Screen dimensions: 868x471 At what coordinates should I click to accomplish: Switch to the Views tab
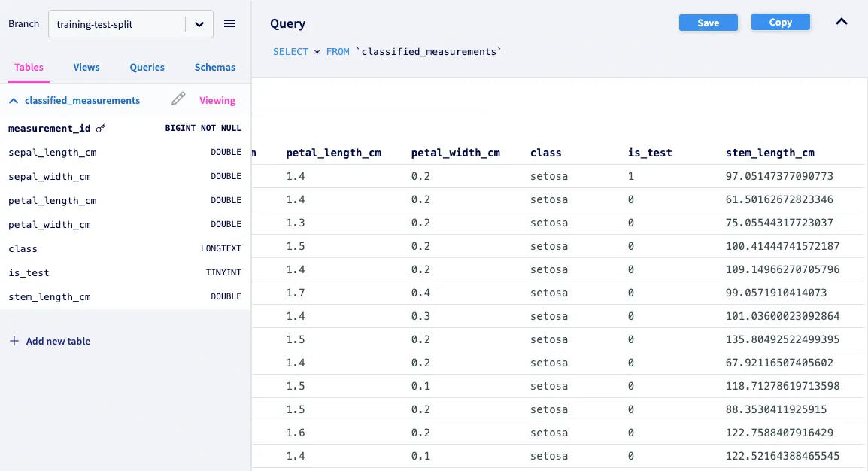tap(86, 67)
